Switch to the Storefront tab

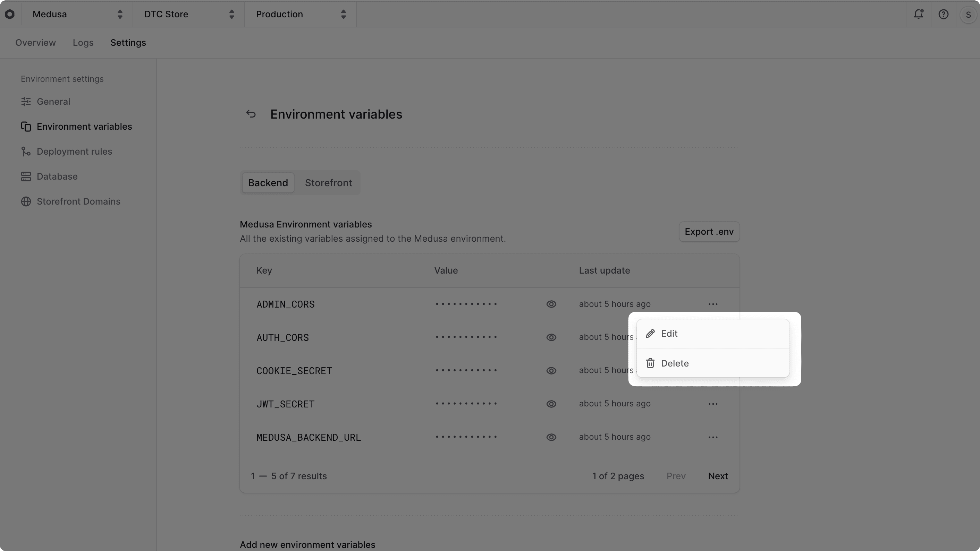(x=328, y=182)
